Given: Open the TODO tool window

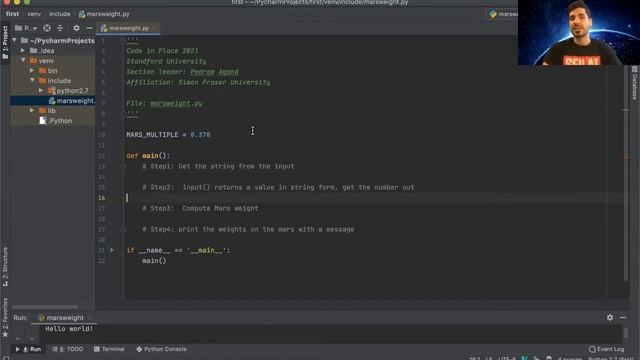Looking at the screenshot, I should coord(68,349).
